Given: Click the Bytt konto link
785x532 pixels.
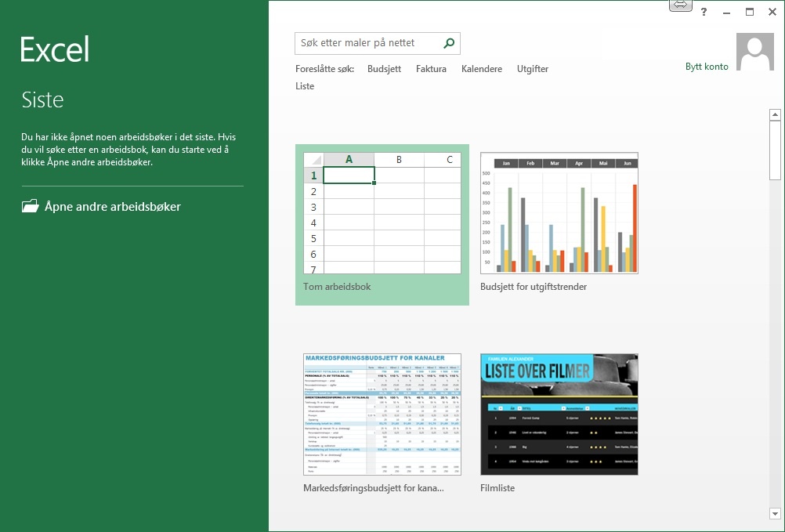Looking at the screenshot, I should click(707, 67).
